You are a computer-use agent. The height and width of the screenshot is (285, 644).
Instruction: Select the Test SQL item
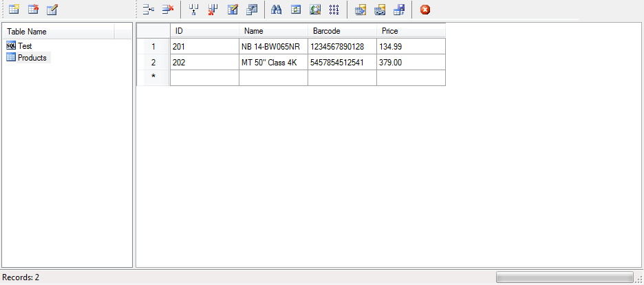click(x=25, y=45)
